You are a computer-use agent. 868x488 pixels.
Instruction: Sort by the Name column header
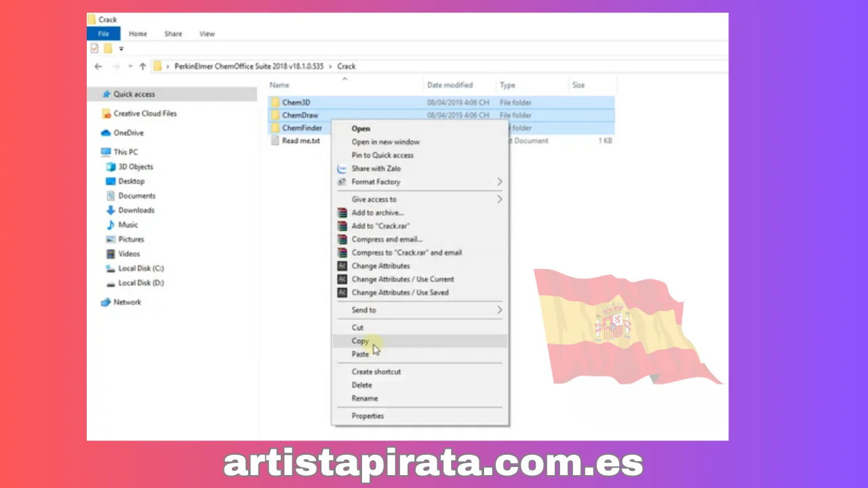279,85
